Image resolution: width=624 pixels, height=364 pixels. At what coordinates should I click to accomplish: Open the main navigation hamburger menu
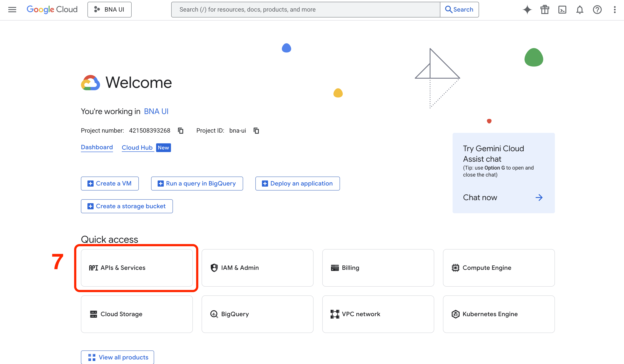click(12, 9)
